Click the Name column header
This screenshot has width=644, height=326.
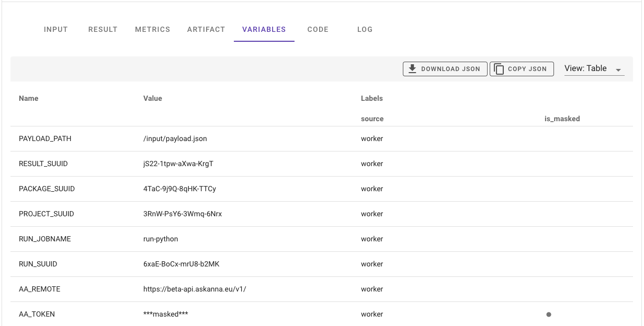[x=28, y=98]
